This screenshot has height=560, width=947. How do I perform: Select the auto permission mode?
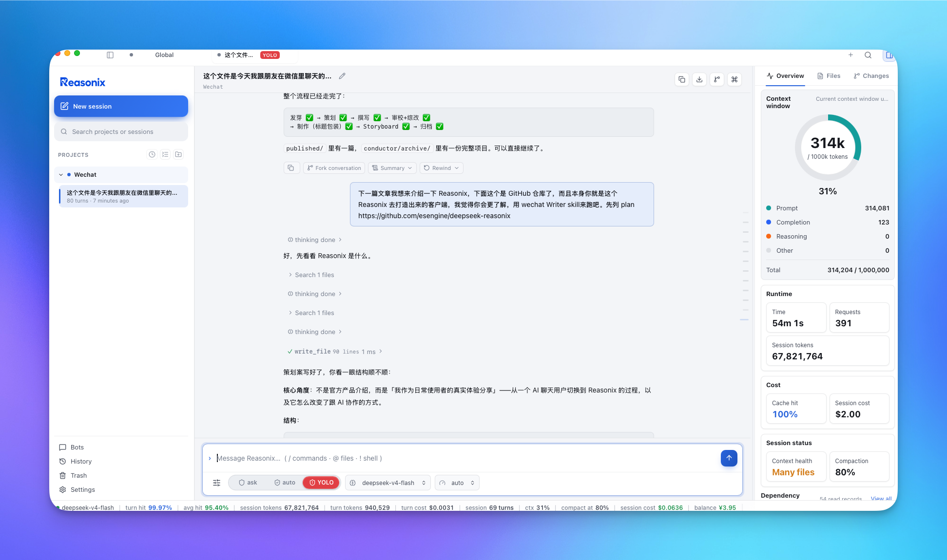pos(285,483)
